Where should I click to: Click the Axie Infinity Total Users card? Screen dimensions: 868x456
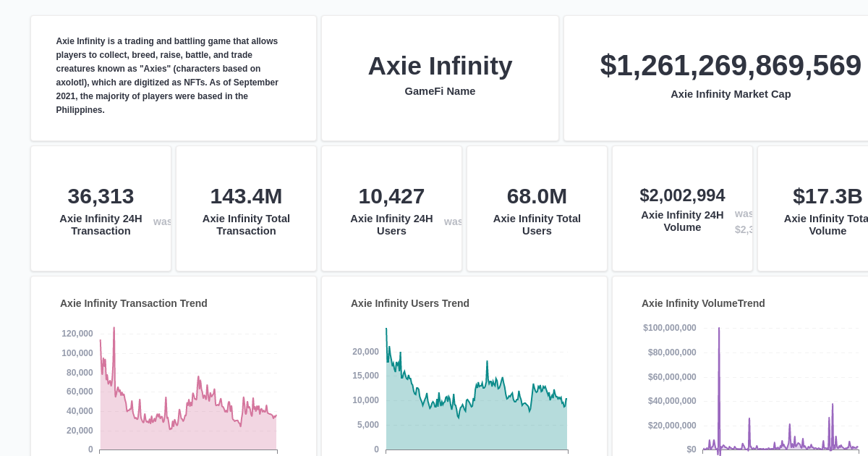click(537, 208)
